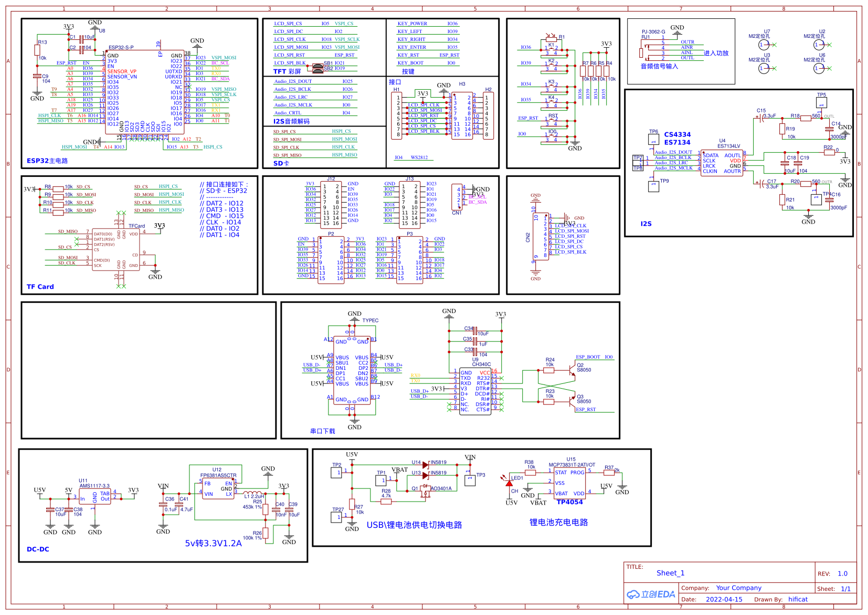This screenshot has width=868, height=615.
Task: Select transistor Q2 S8050
Action: click(571, 371)
